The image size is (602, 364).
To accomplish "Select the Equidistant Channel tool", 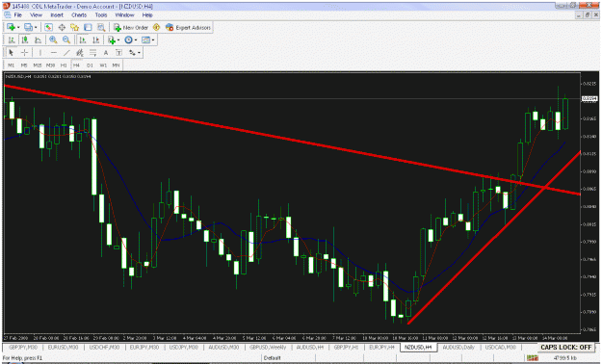I will coord(80,53).
